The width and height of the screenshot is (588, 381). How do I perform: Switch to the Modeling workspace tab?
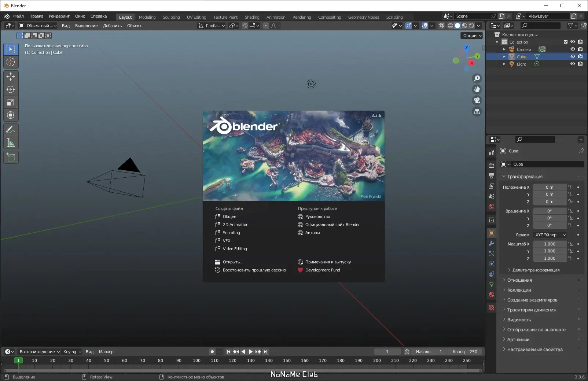147,17
